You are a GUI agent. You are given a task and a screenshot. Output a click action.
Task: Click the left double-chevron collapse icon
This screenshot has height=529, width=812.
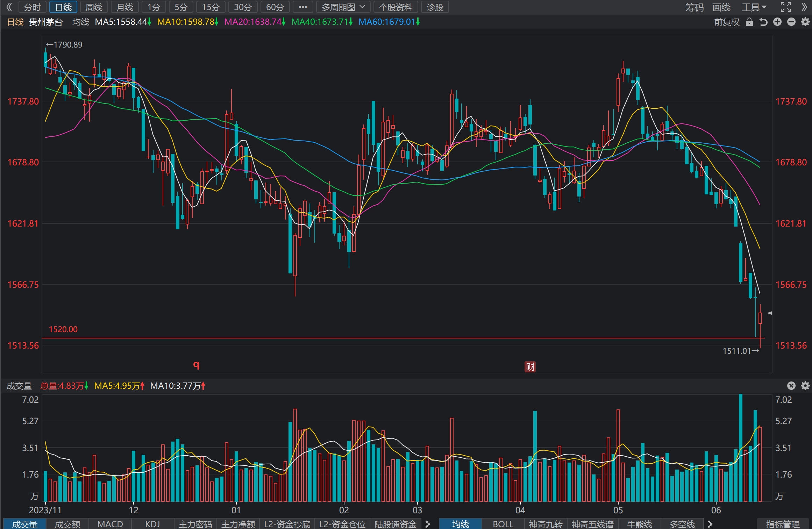click(x=9, y=7)
